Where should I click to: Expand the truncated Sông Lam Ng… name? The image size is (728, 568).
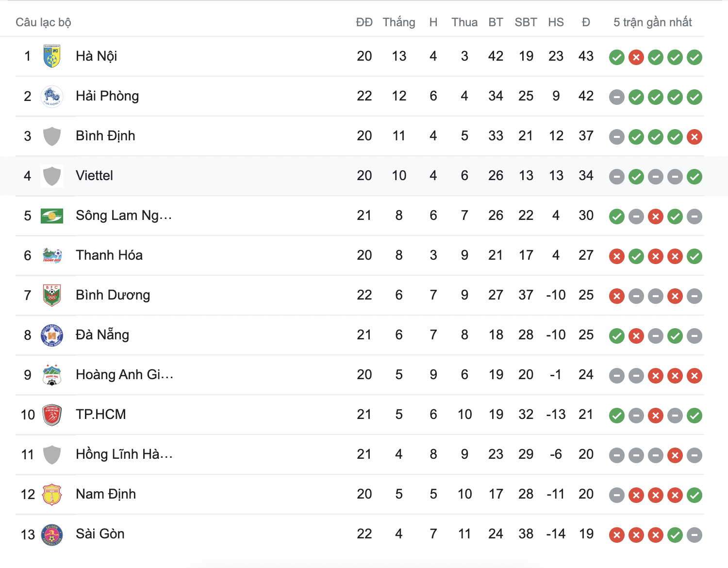(124, 216)
